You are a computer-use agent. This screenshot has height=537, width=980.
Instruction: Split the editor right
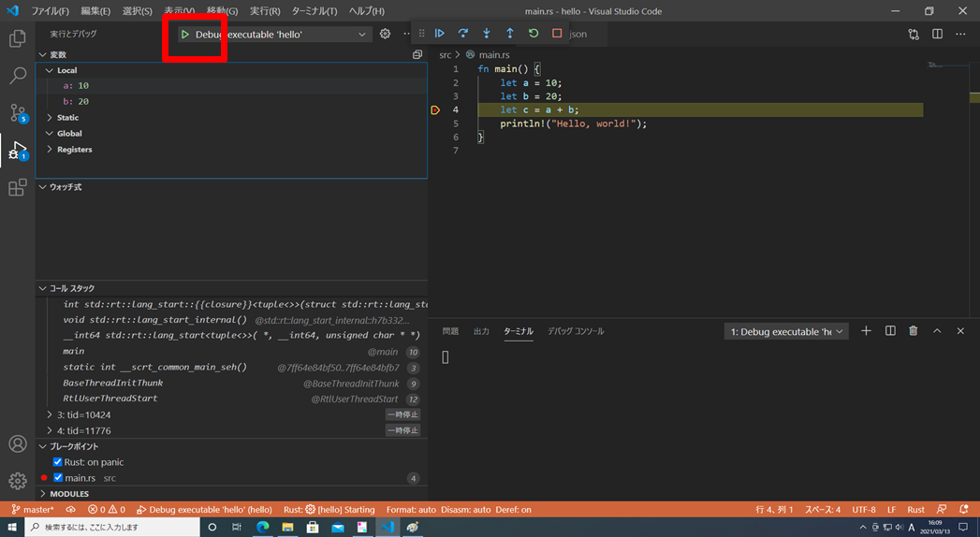pos(938,34)
